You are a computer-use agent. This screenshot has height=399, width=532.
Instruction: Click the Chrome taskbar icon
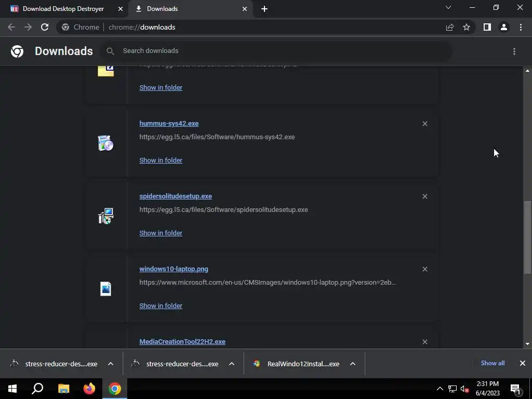click(115, 389)
